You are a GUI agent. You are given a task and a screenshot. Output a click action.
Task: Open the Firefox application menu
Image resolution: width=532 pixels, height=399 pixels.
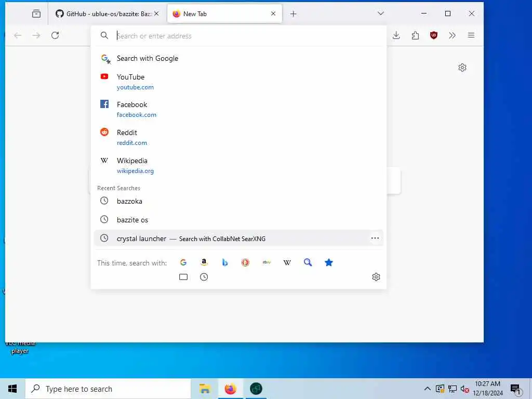471,35
